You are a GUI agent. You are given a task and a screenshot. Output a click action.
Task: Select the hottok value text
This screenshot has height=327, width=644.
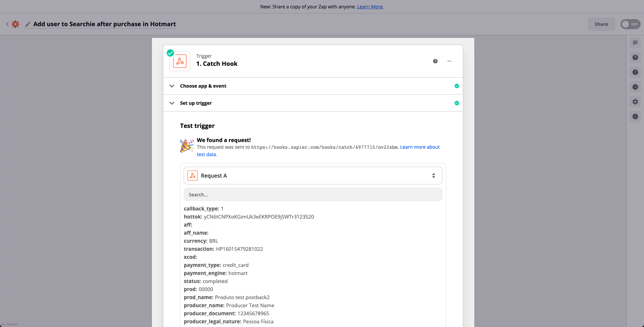pos(259,217)
